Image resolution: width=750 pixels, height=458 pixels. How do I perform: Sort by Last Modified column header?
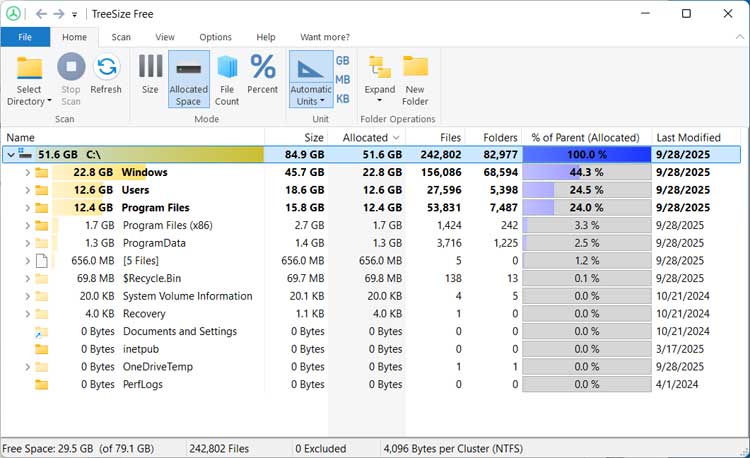[x=698, y=138]
